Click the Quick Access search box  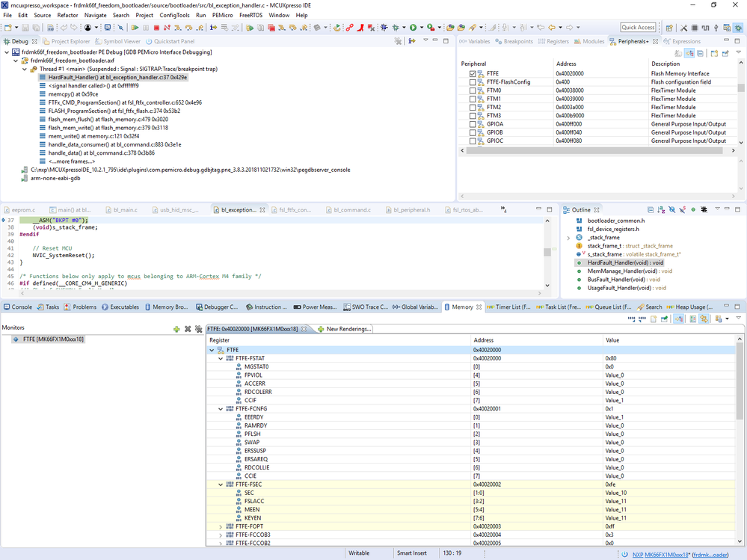pos(639,28)
